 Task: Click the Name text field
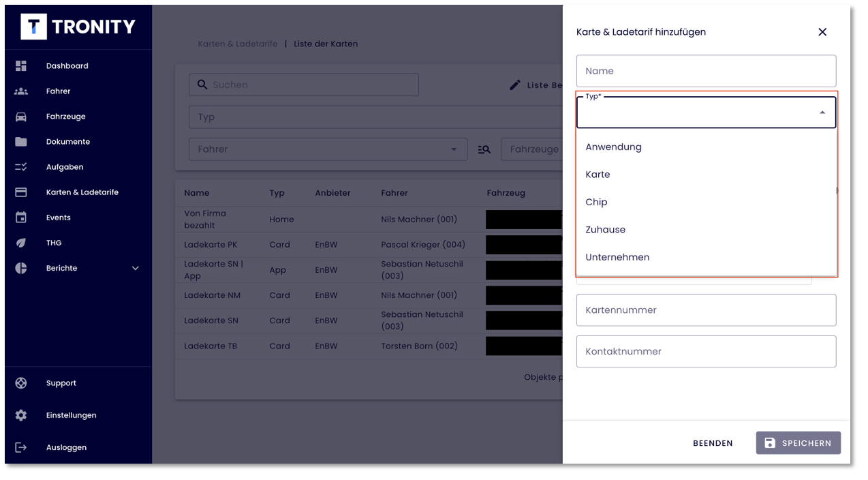[706, 71]
